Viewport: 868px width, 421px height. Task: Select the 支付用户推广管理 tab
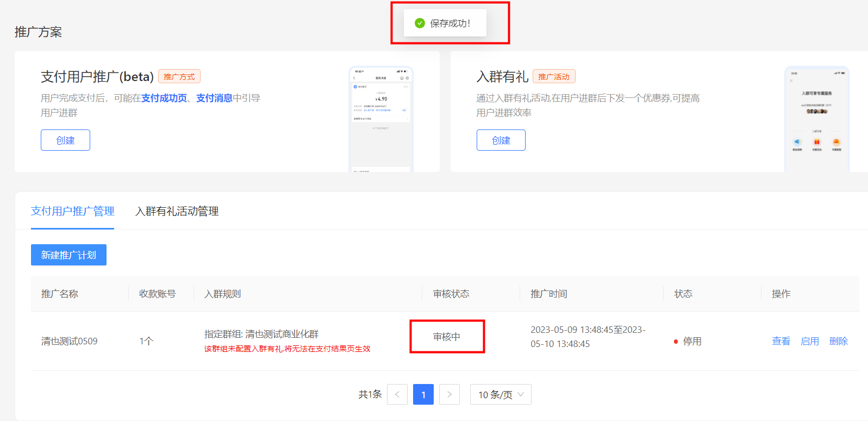pyautogui.click(x=72, y=211)
